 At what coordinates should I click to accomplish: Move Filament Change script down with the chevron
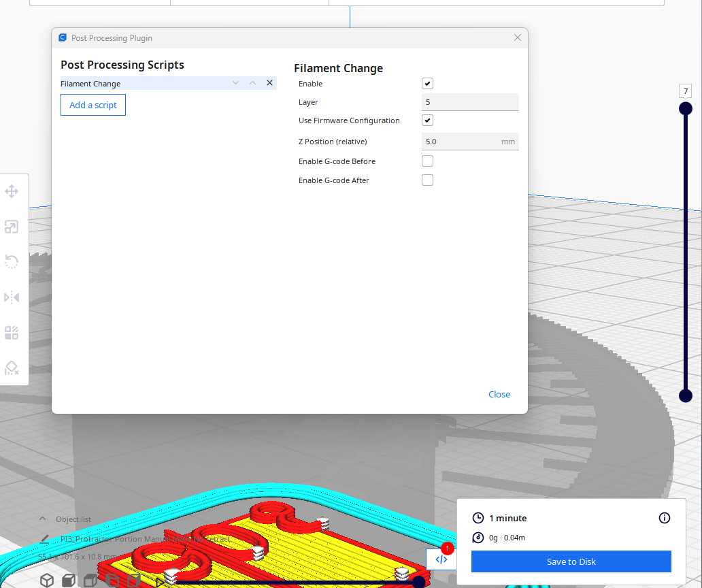235,82
